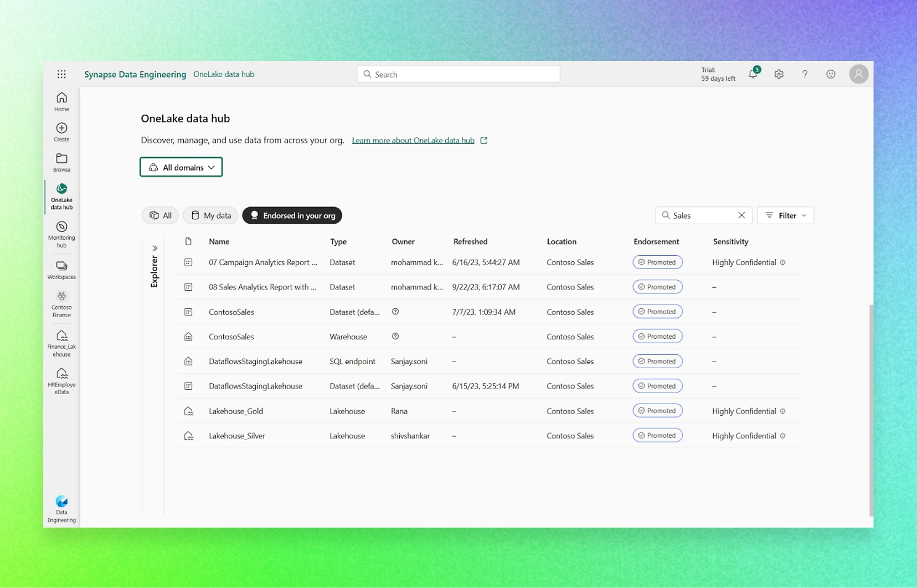
Task: Click the owner info icon for ContosoSales Dataset
Action: (395, 312)
